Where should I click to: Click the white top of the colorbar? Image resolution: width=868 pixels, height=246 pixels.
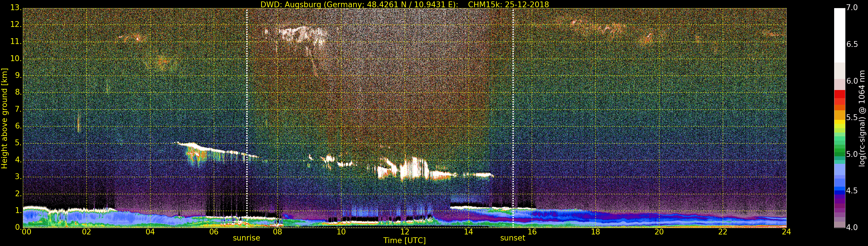[x=840, y=35]
